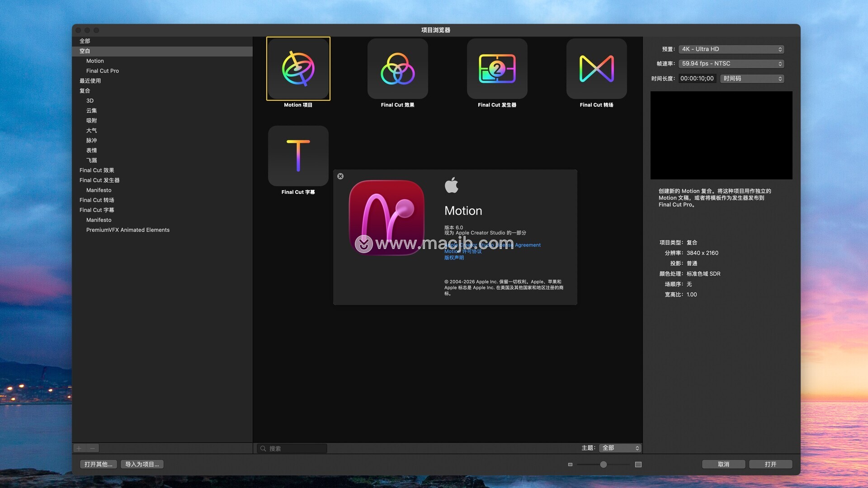Click the add category plus button
The image size is (868, 488).
[x=79, y=448]
